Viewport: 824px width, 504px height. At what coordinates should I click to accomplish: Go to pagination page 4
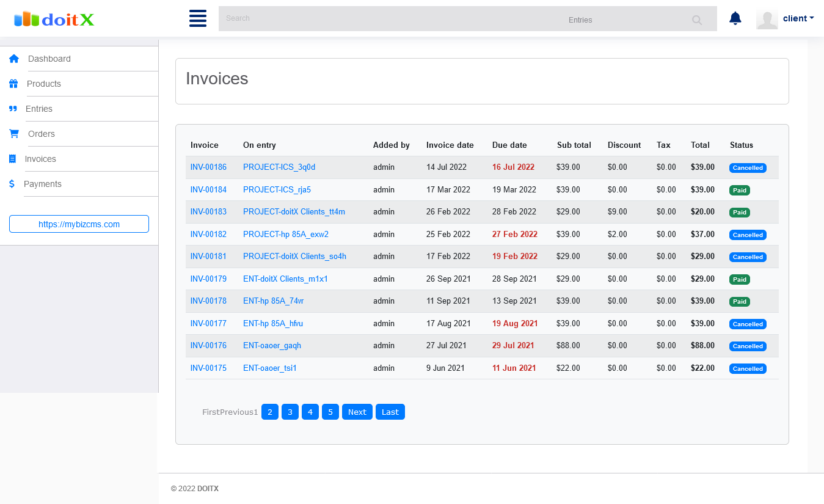(x=310, y=412)
